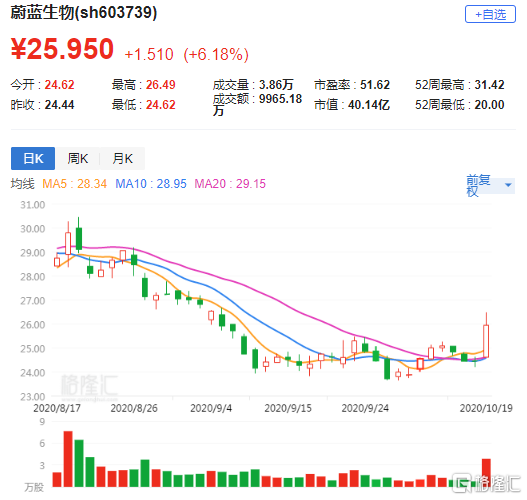Click 成交量 value 3.86万
527x500 pixels.
click(276, 85)
